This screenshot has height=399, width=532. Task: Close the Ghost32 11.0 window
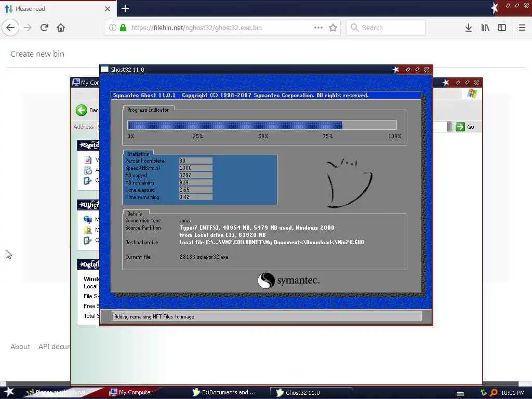427,69
